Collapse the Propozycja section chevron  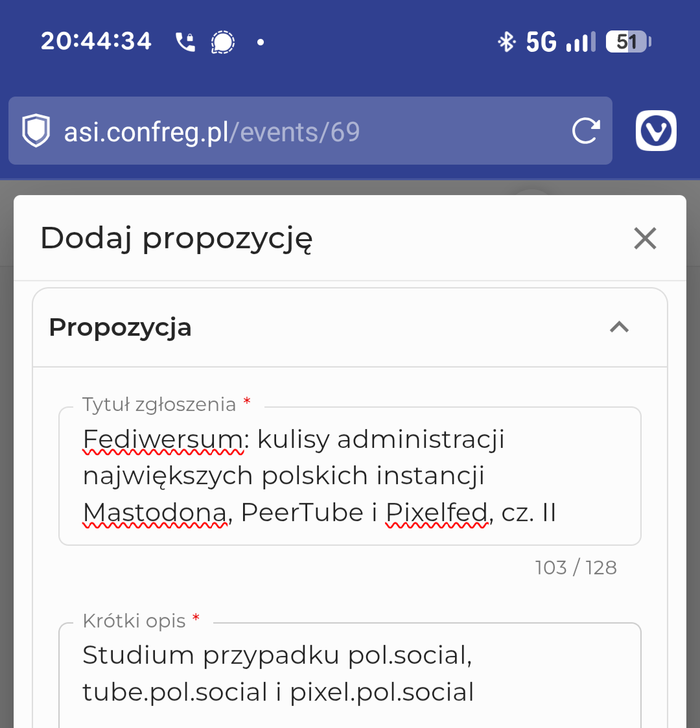619,327
